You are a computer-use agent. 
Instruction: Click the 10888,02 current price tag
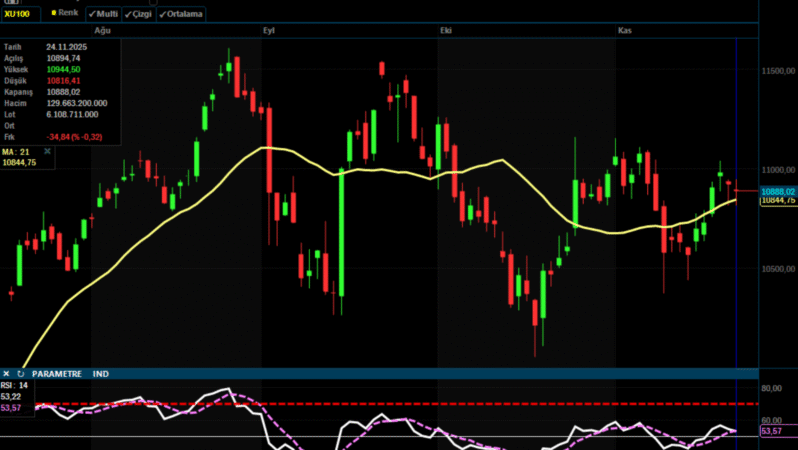point(777,191)
